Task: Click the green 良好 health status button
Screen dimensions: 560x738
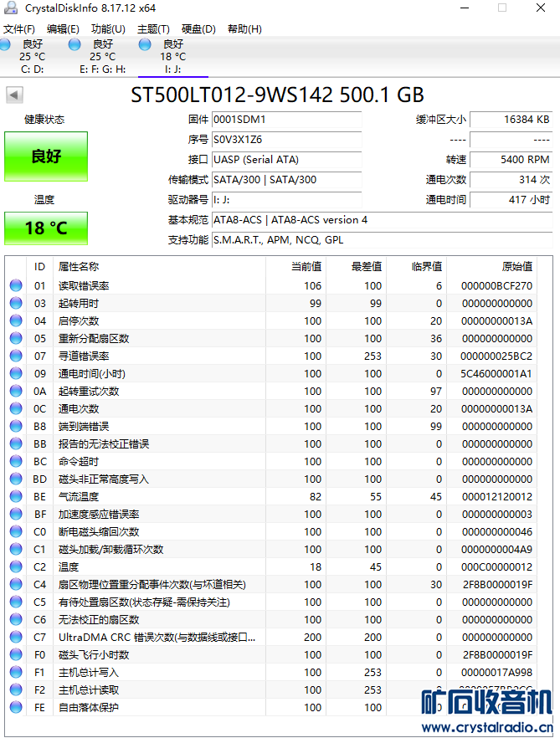Action: [x=46, y=156]
